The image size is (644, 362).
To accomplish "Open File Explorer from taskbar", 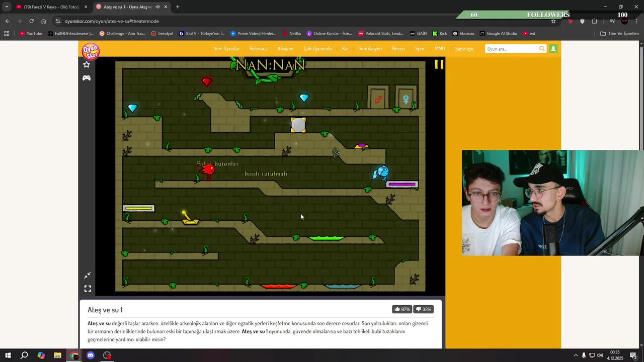I will tap(57, 355).
